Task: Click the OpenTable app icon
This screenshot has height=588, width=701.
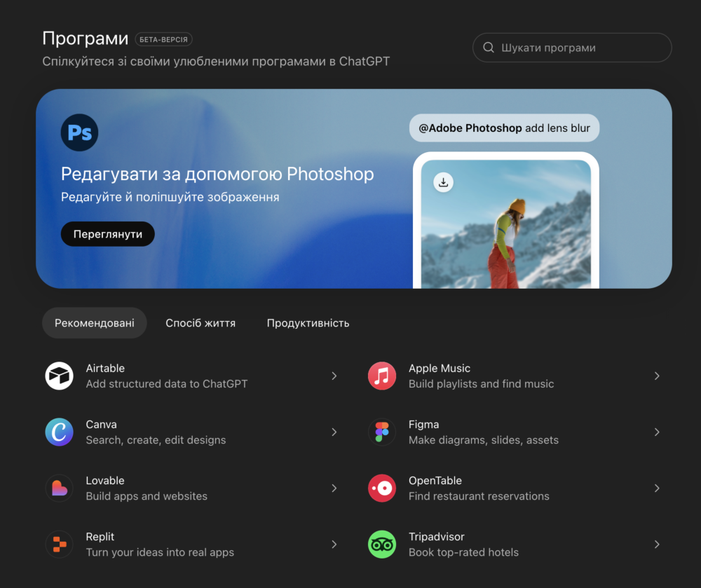Action: point(382,488)
